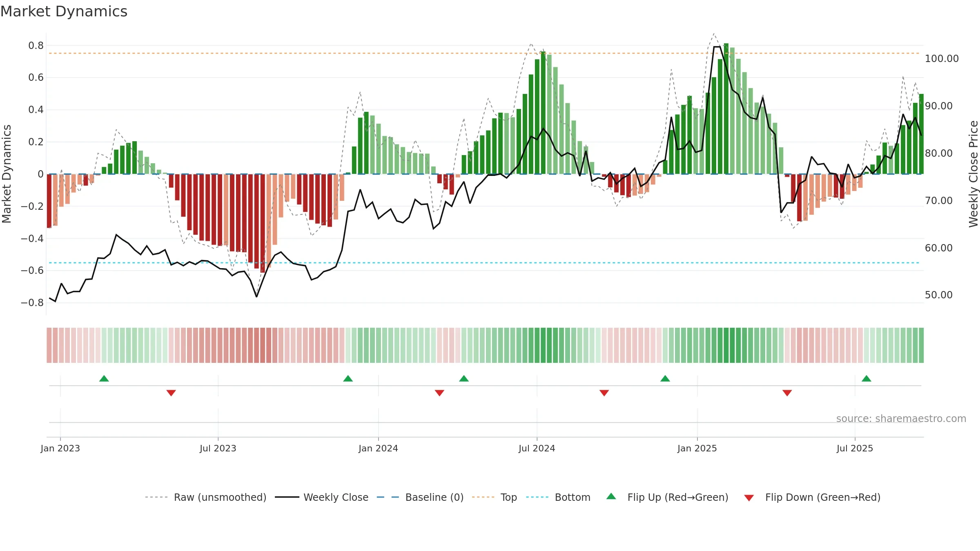Screen dimensions: 980x551
Task: Click the −0.4 left axis label
Action: pos(32,238)
